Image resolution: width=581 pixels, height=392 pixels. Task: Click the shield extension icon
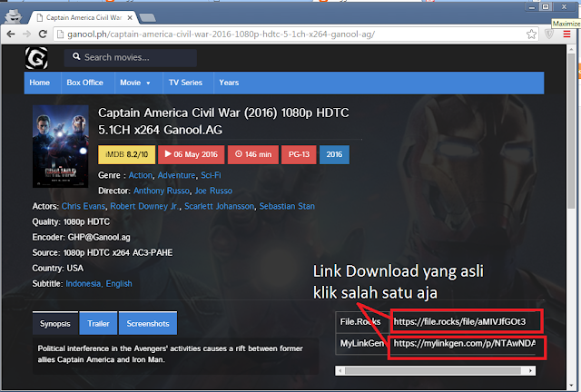pyautogui.click(x=549, y=34)
